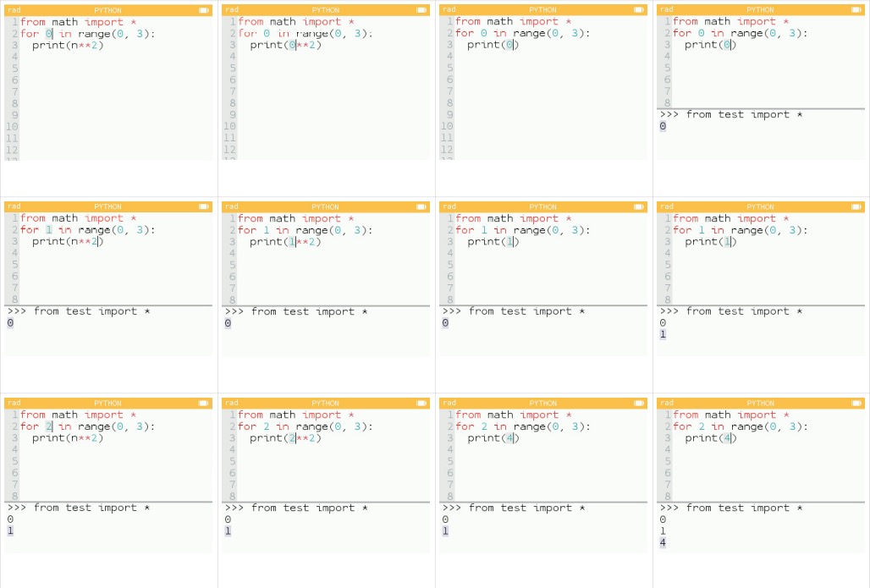Click print(0) on screen without console
This screenshot has width=870, height=588.
pyautogui.click(x=493, y=45)
